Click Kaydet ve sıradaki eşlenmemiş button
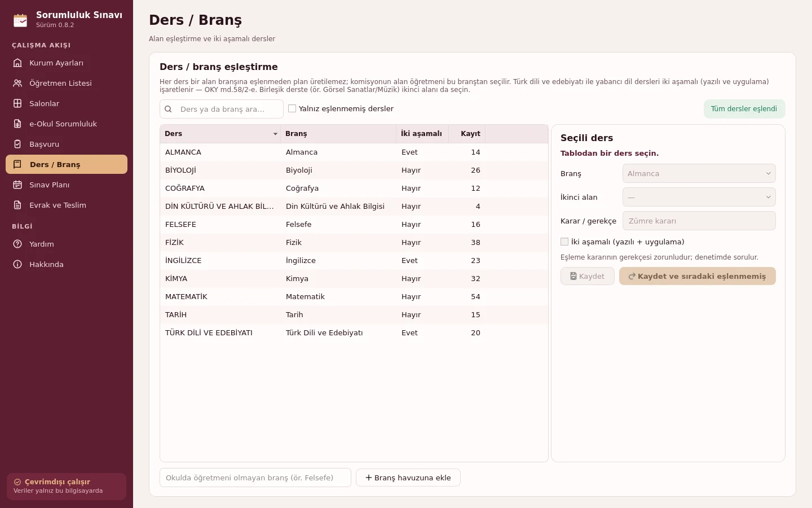Image resolution: width=812 pixels, height=508 pixels. (x=698, y=276)
